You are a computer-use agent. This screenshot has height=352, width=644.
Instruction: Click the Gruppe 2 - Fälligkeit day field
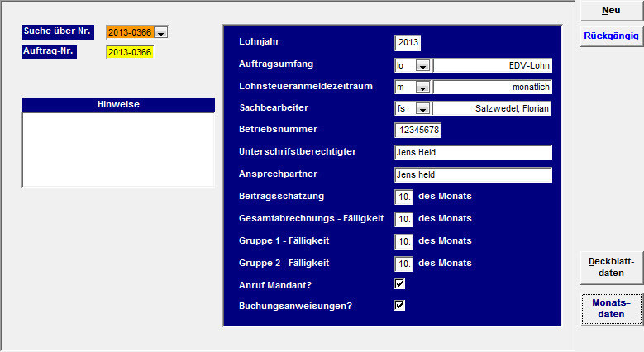[403, 264]
